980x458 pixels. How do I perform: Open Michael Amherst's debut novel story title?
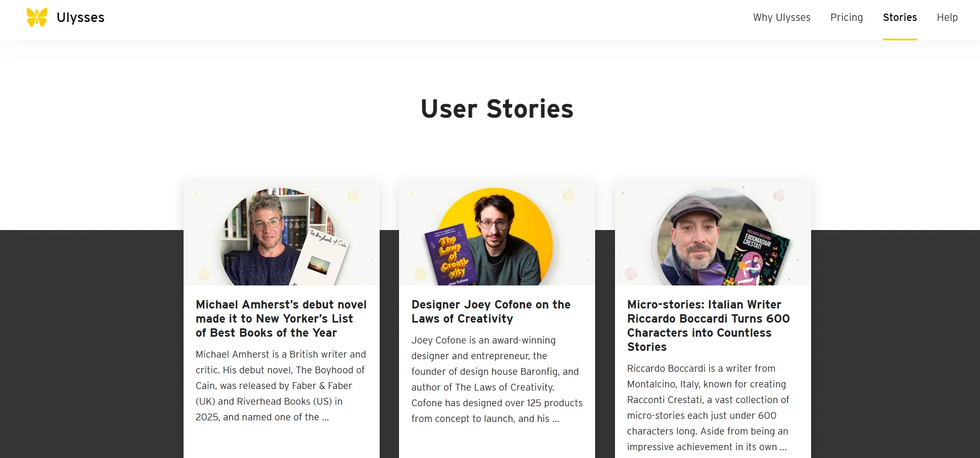click(281, 318)
